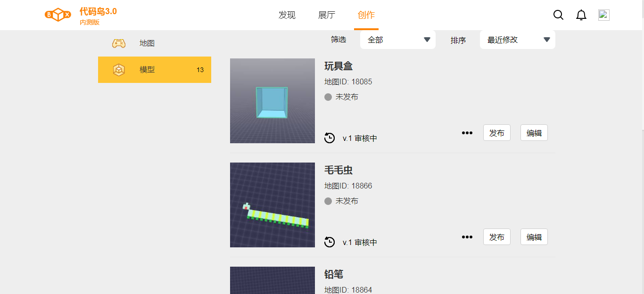Open the search magnifier icon

point(558,15)
